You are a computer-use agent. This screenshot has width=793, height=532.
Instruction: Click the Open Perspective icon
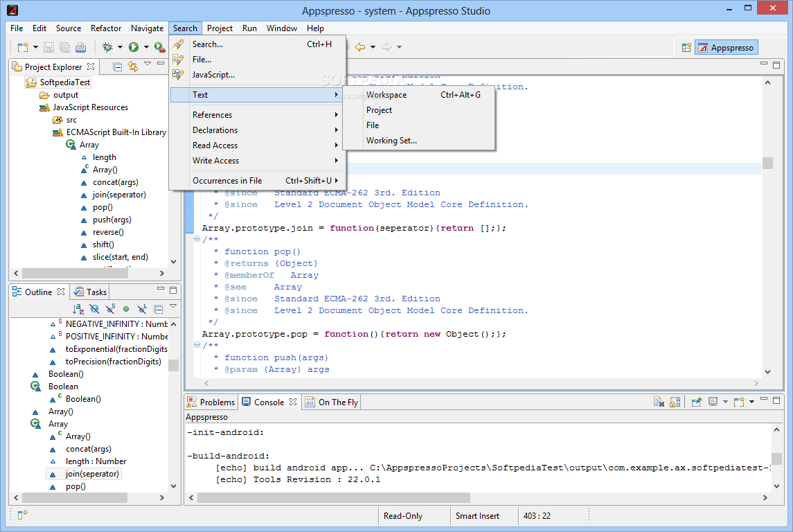pos(686,48)
